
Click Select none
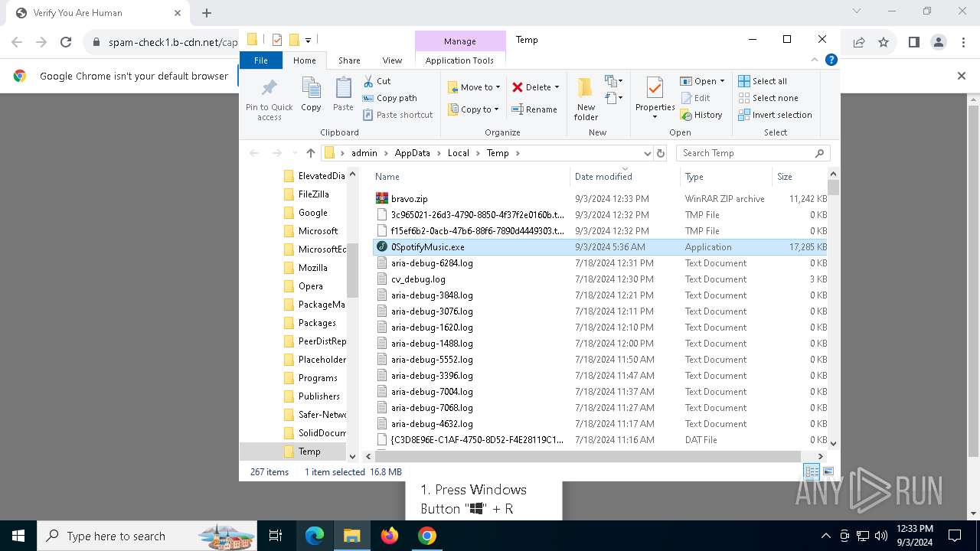click(x=768, y=98)
